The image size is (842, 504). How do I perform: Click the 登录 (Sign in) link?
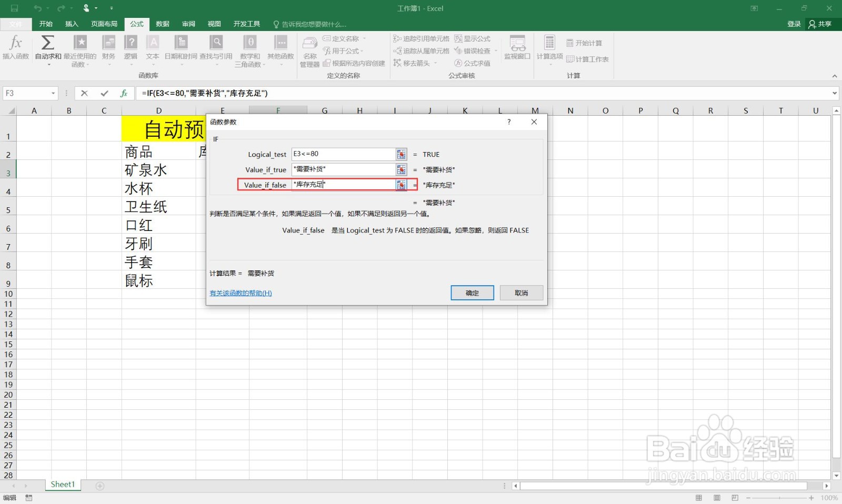click(x=794, y=24)
